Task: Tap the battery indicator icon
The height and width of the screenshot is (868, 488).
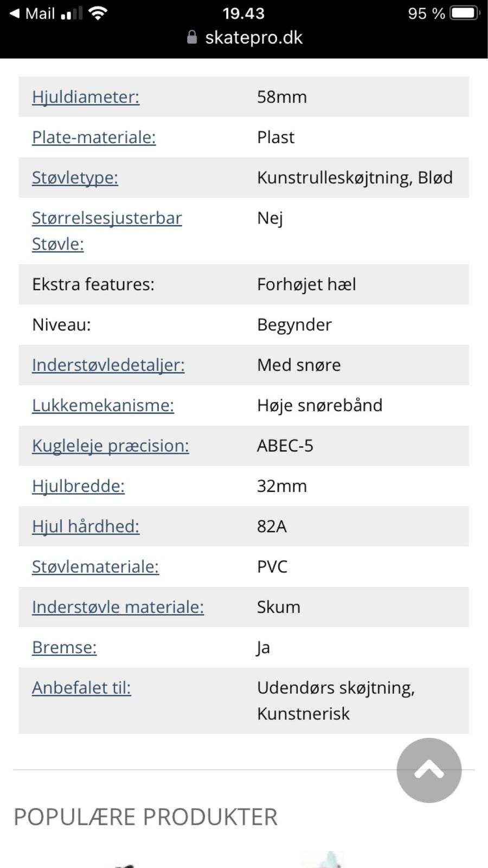Action: pos(465,13)
